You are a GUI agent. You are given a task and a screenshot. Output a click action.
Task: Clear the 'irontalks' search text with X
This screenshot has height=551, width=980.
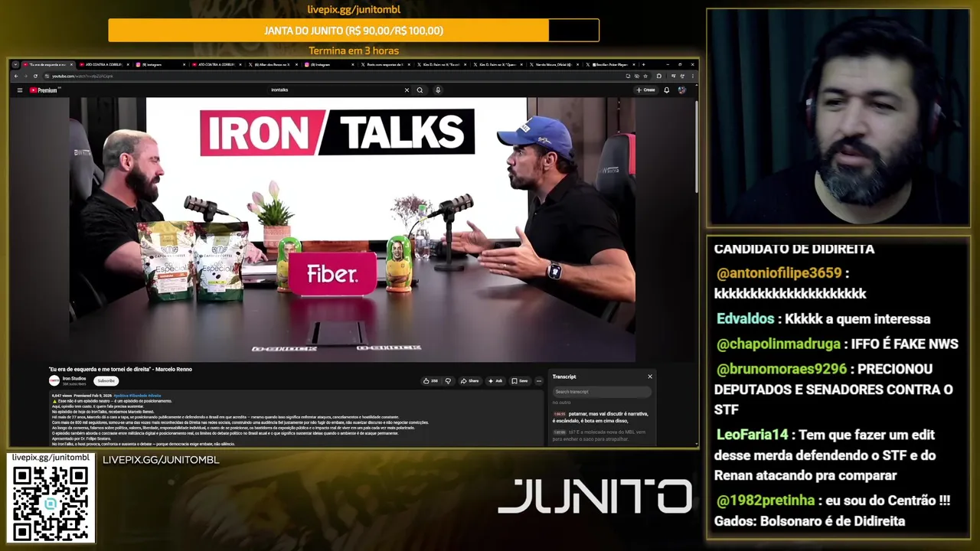coord(407,90)
